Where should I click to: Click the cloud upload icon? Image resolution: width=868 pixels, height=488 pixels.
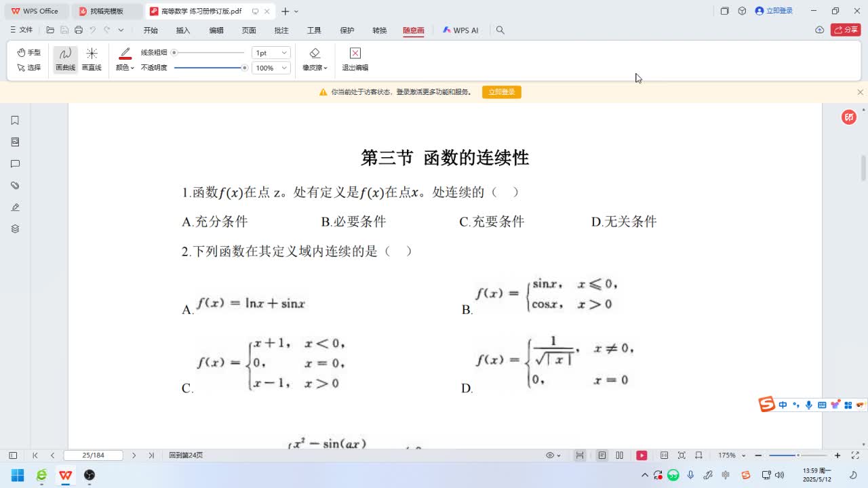point(819,30)
